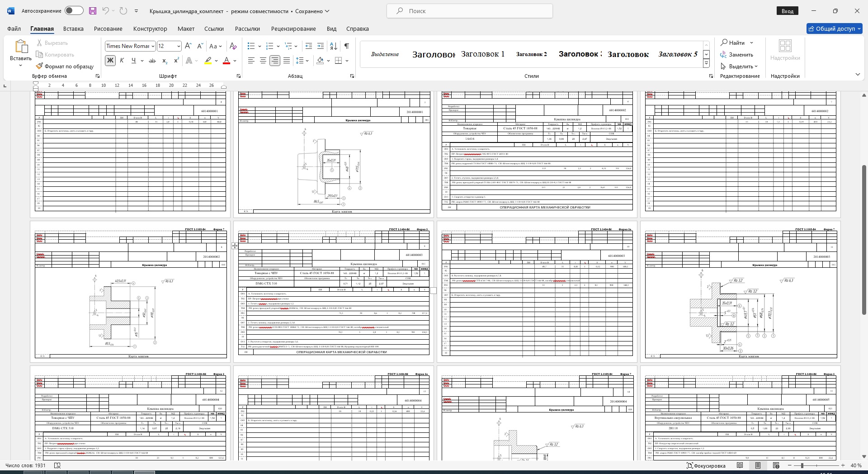Click the subscript icon
This screenshot has height=474, width=868.
165,61
